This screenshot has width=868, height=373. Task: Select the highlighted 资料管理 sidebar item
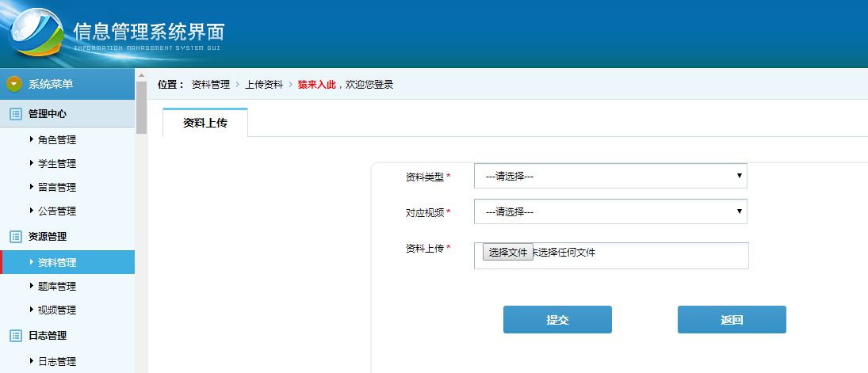click(67, 262)
